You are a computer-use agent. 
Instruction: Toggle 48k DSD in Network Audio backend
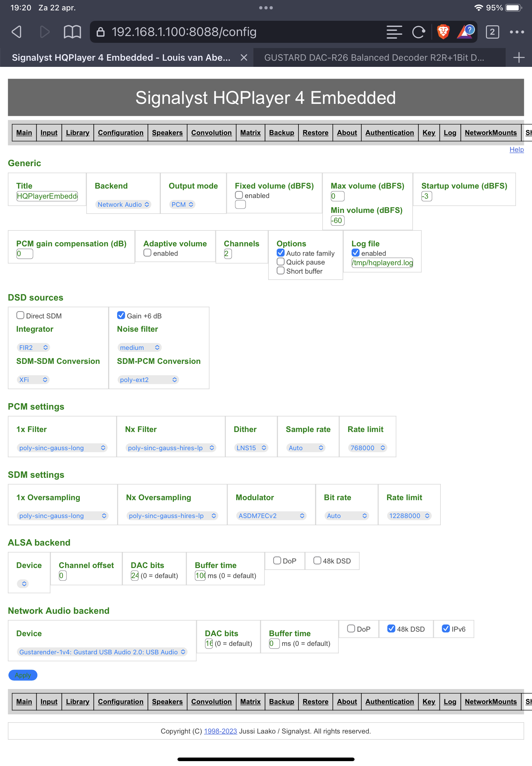tap(391, 629)
